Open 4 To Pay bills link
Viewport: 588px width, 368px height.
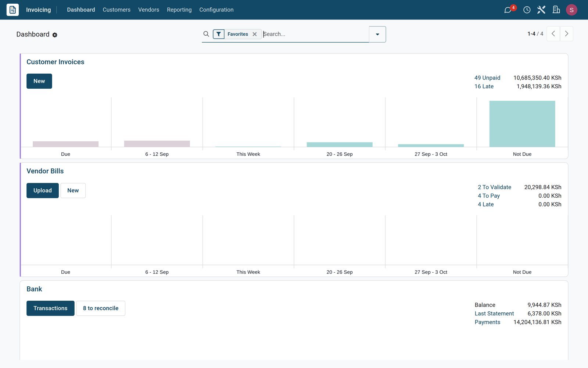click(x=489, y=196)
